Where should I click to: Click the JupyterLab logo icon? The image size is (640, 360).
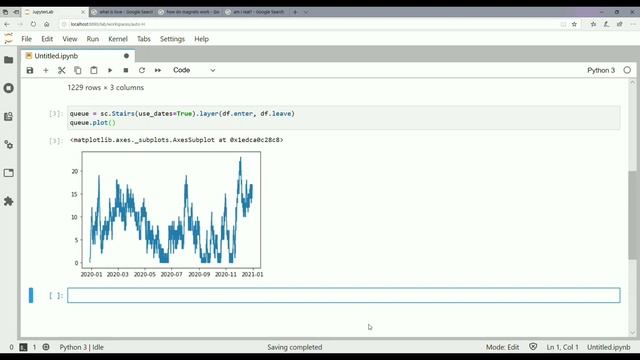(9, 39)
